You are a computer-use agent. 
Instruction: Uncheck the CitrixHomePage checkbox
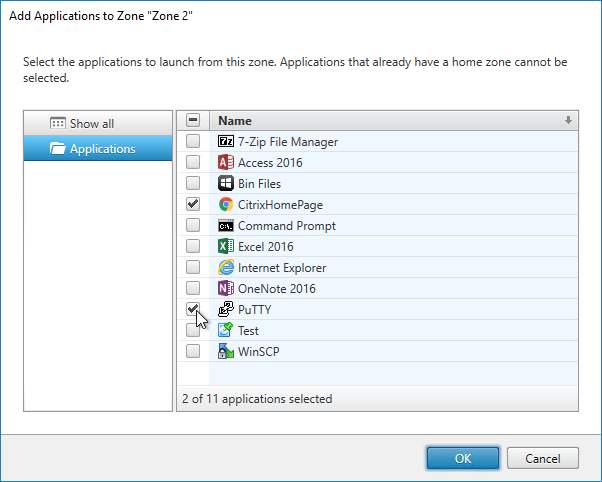click(x=193, y=204)
